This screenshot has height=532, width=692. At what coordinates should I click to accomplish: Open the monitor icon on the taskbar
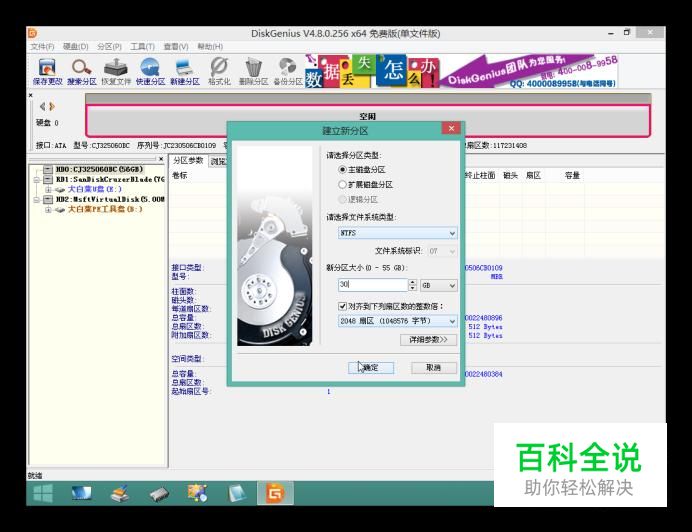82,493
